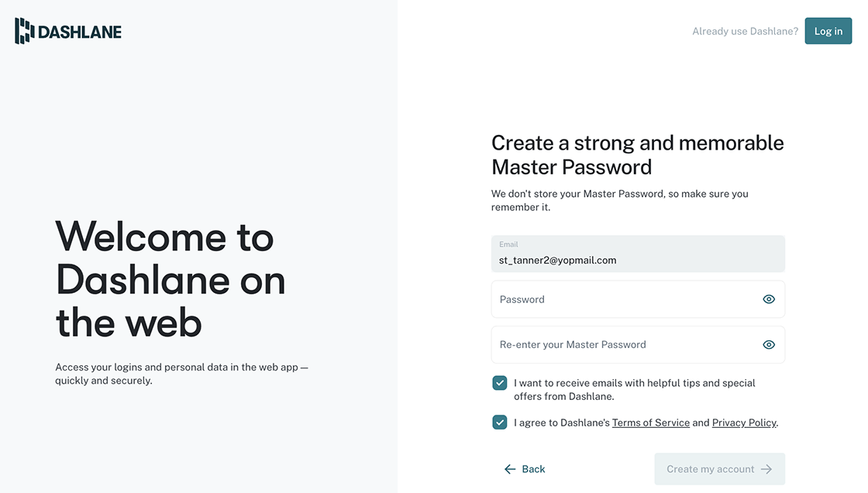Click the Create my account button
Viewport: 868px width, 493px height.
click(720, 469)
